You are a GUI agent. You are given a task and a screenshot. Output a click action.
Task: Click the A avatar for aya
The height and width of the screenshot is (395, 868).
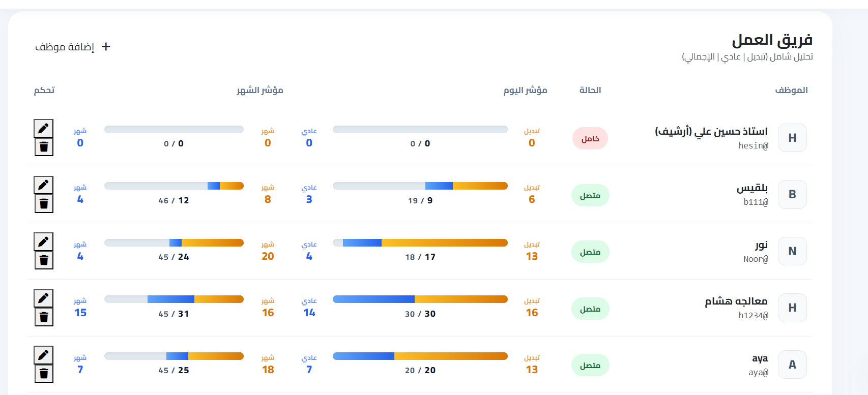click(792, 364)
